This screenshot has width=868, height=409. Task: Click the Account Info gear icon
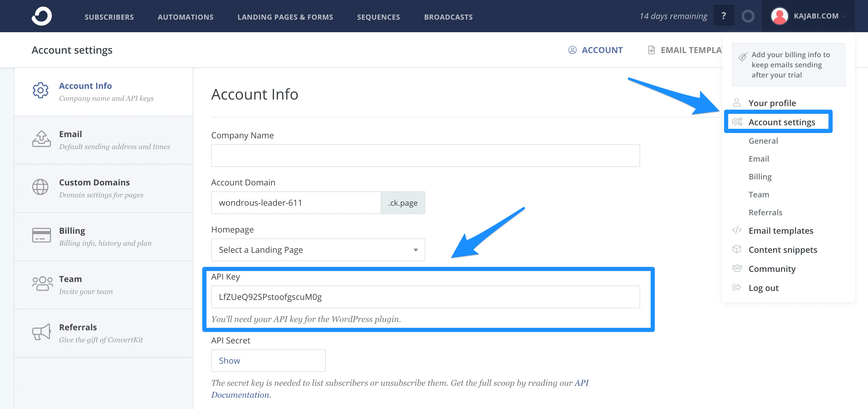[41, 90]
